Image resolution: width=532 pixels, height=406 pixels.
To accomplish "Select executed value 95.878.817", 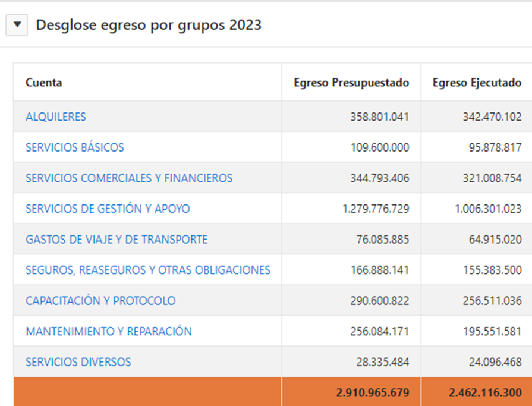I will (x=495, y=147).
